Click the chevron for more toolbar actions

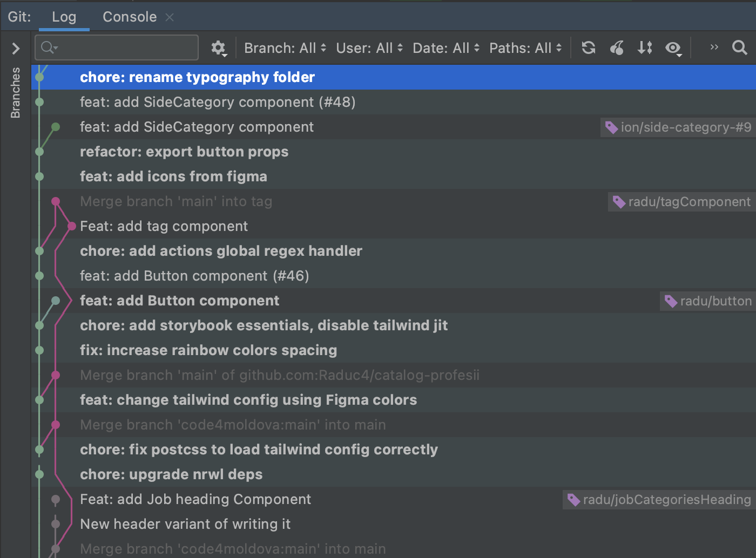point(713,47)
